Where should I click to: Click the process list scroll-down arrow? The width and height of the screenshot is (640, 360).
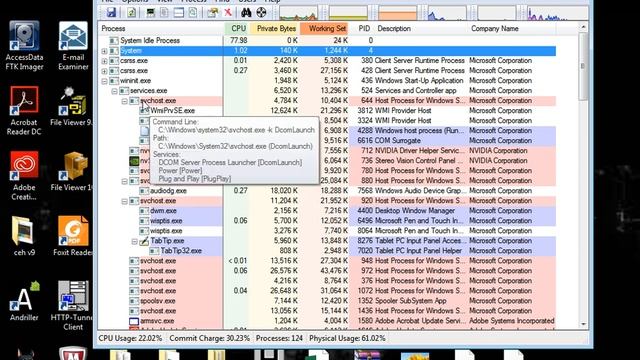click(583, 324)
